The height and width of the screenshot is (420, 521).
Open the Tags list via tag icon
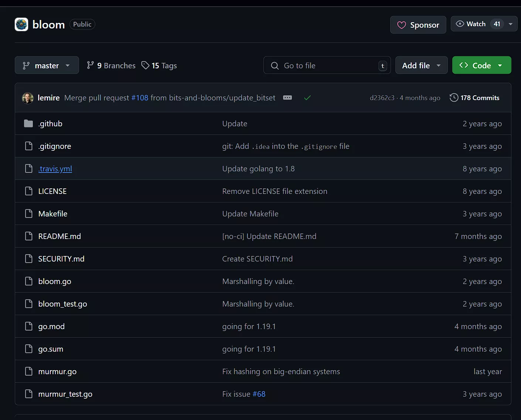145,65
